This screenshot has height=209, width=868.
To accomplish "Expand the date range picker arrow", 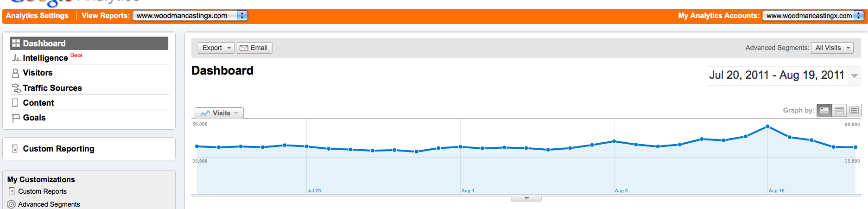I will pos(854,76).
